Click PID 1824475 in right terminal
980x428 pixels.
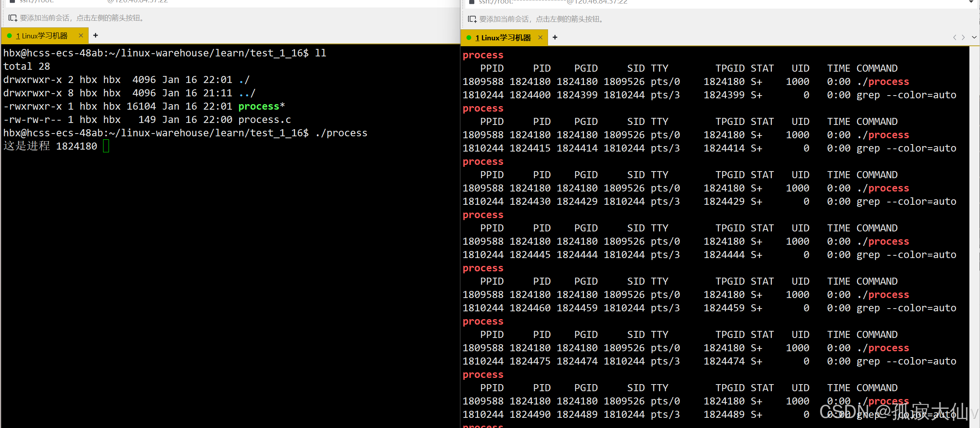pos(530,361)
